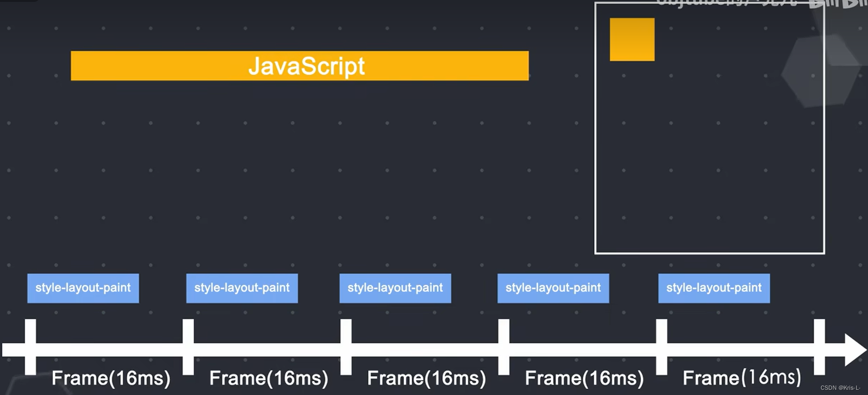Image resolution: width=868 pixels, height=395 pixels.
Task: Click the first Frame(16ms) label
Action: pos(111,378)
